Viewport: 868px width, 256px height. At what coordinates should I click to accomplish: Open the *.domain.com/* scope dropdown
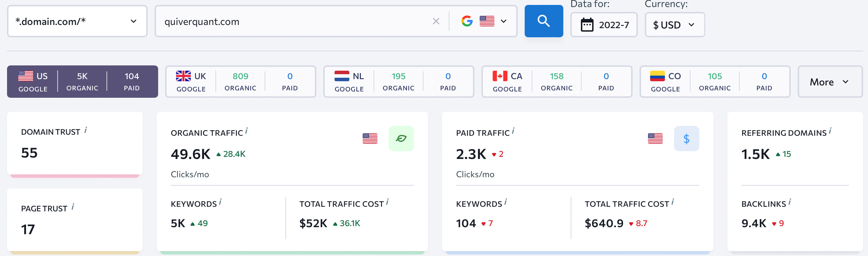pos(77,21)
